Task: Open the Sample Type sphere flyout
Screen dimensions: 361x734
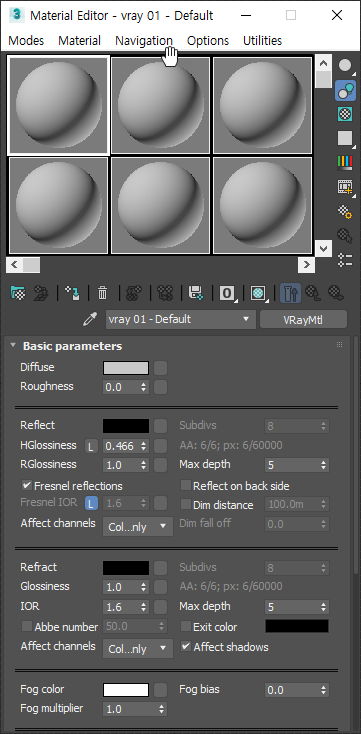Action: [346, 66]
